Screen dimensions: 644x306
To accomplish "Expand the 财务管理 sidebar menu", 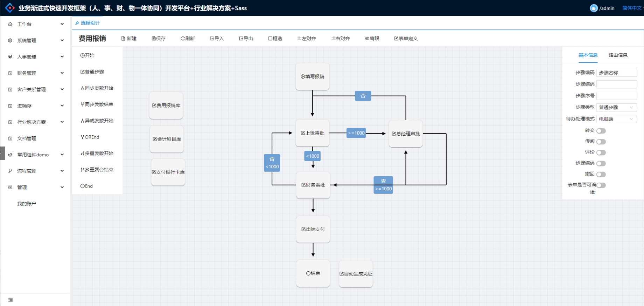I will click(36, 73).
